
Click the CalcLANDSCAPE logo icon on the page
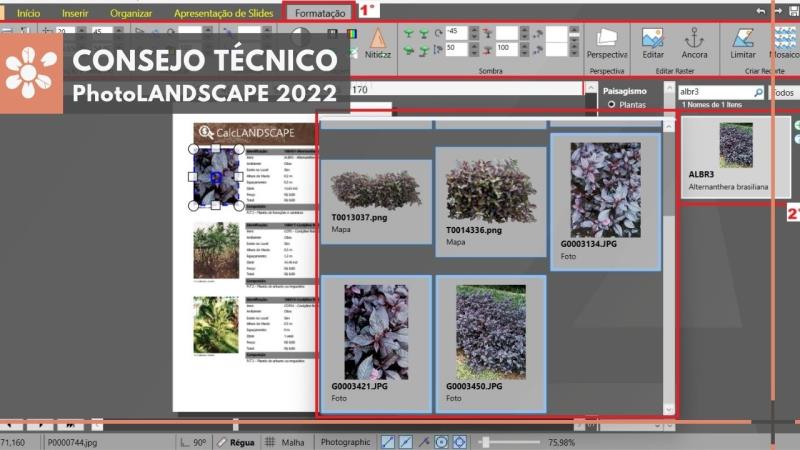206,133
